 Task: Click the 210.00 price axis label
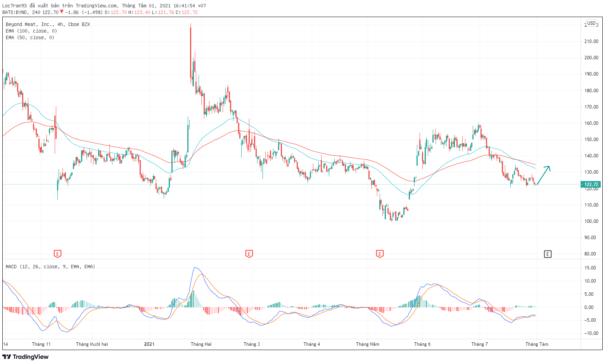tap(591, 41)
